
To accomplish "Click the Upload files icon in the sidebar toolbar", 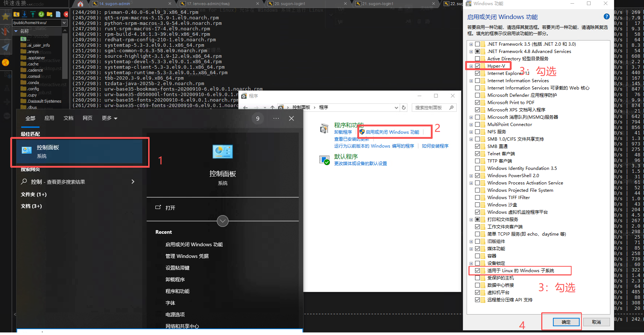I will pyautogui.click(x=33, y=14).
